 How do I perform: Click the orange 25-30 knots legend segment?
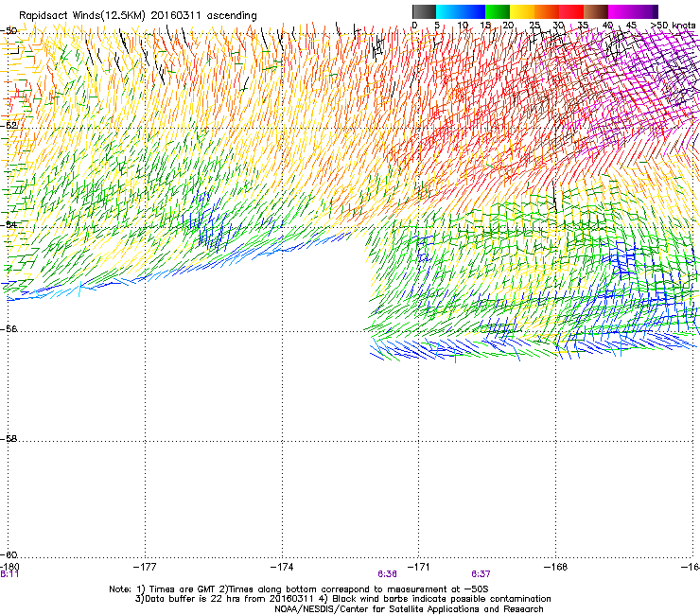[x=547, y=11]
